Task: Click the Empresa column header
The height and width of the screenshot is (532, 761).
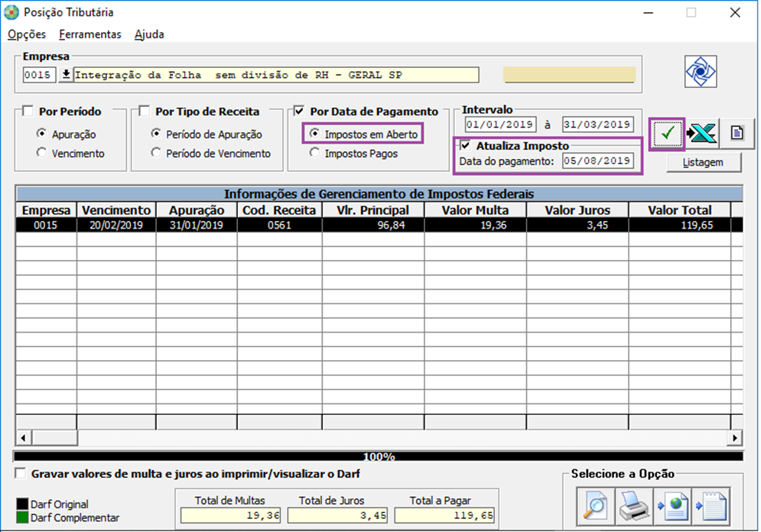Action: point(46,210)
